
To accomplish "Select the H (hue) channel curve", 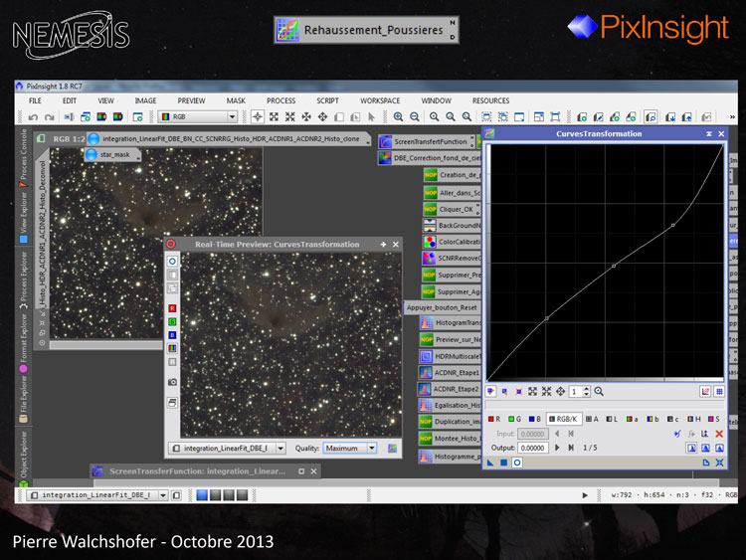I will tap(693, 419).
